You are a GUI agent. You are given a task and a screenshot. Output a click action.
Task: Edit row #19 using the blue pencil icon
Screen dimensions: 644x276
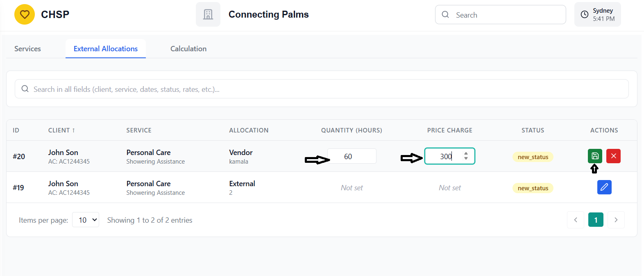pyautogui.click(x=604, y=187)
